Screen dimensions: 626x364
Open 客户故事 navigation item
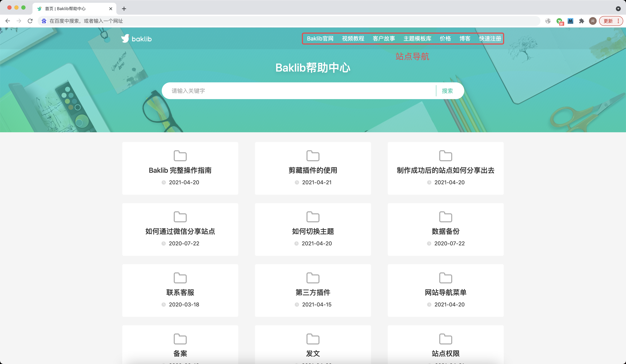pyautogui.click(x=384, y=38)
